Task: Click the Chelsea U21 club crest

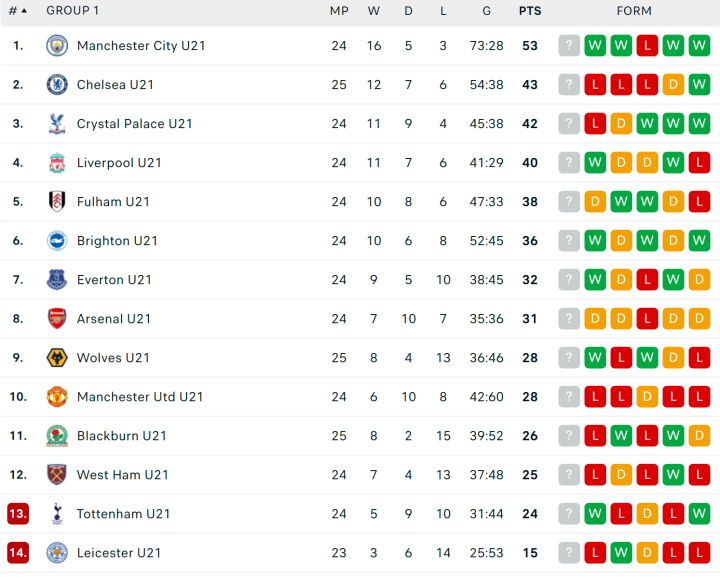Action: (57, 85)
